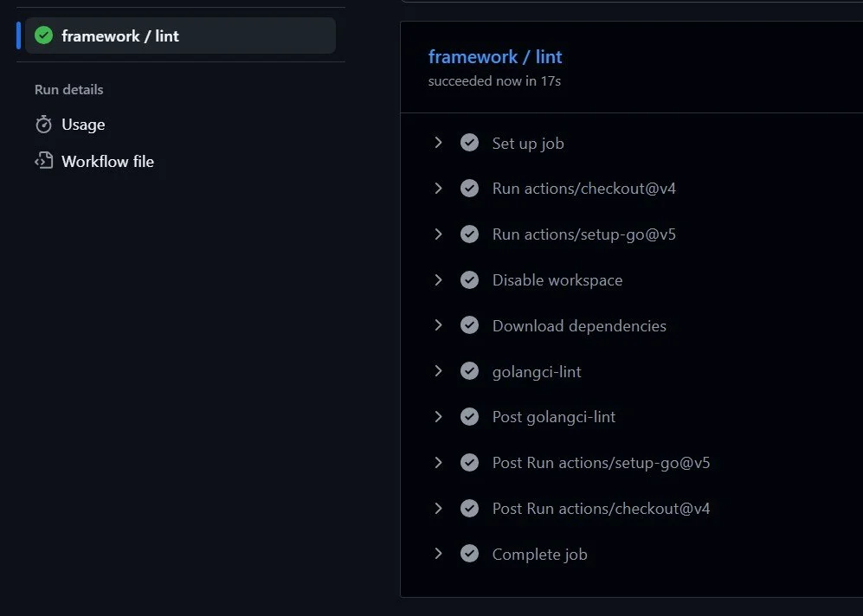The image size is (863, 616).
Task: Expand the Post golangci-lint chevron
Action: click(x=438, y=416)
